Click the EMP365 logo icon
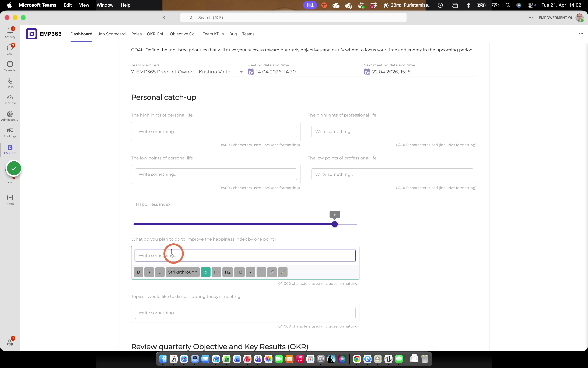The height and width of the screenshot is (368, 588). 31,34
